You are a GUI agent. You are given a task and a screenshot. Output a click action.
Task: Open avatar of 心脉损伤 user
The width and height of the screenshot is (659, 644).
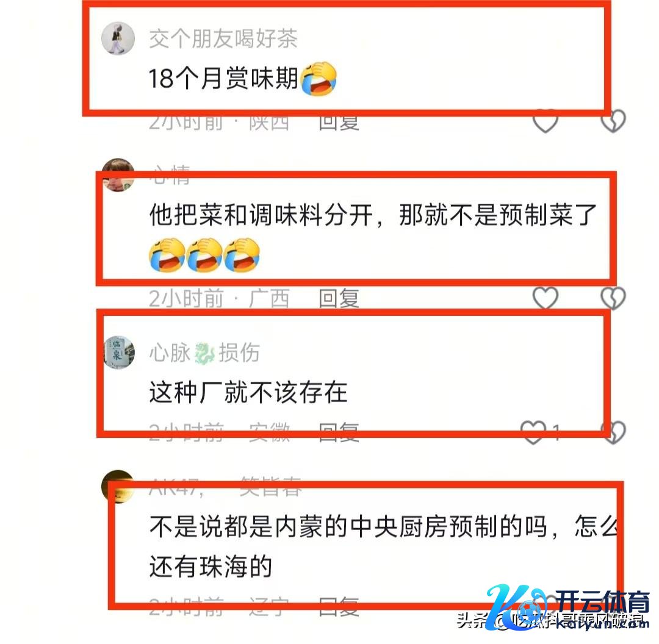coord(119,352)
